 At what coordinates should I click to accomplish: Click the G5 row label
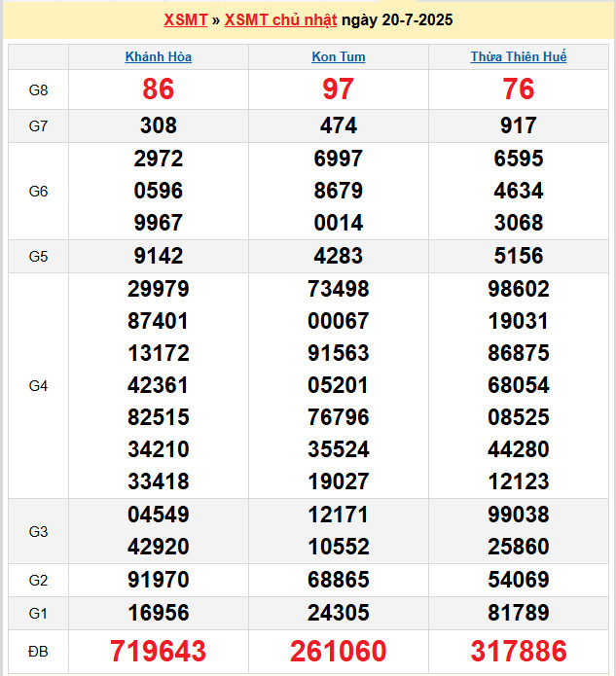coord(38,257)
